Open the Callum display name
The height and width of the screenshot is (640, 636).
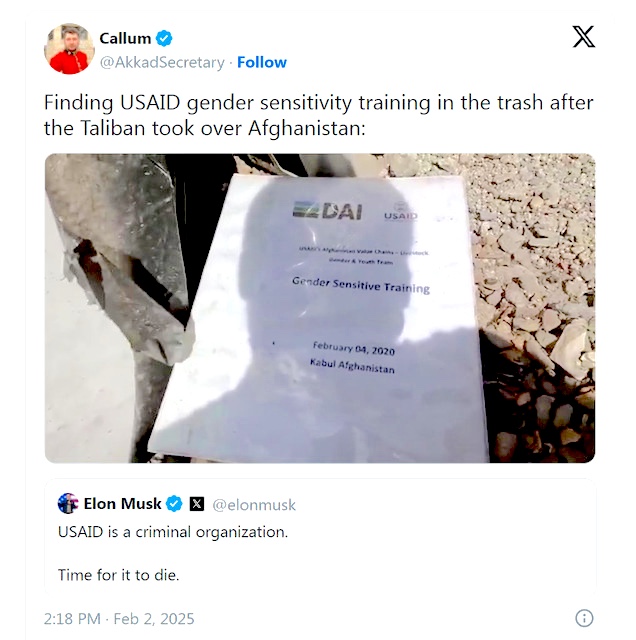pos(125,38)
